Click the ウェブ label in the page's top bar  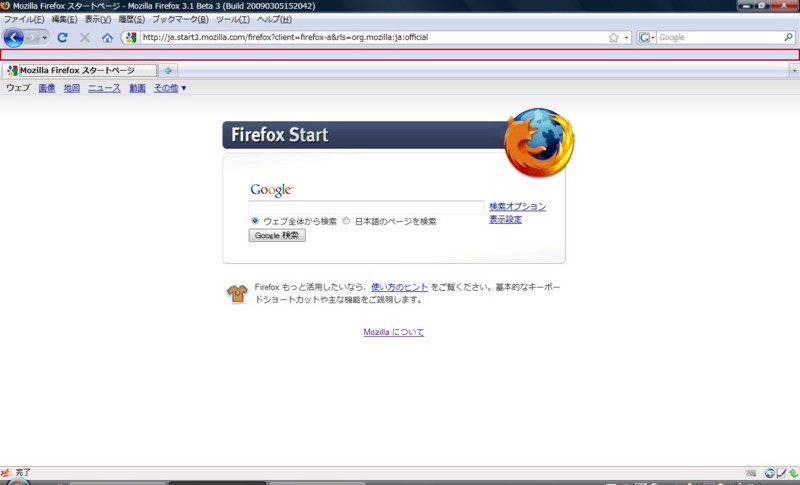[18, 88]
